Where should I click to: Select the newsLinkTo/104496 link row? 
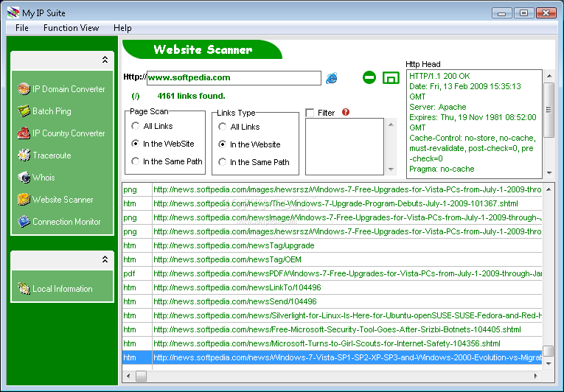(332, 287)
